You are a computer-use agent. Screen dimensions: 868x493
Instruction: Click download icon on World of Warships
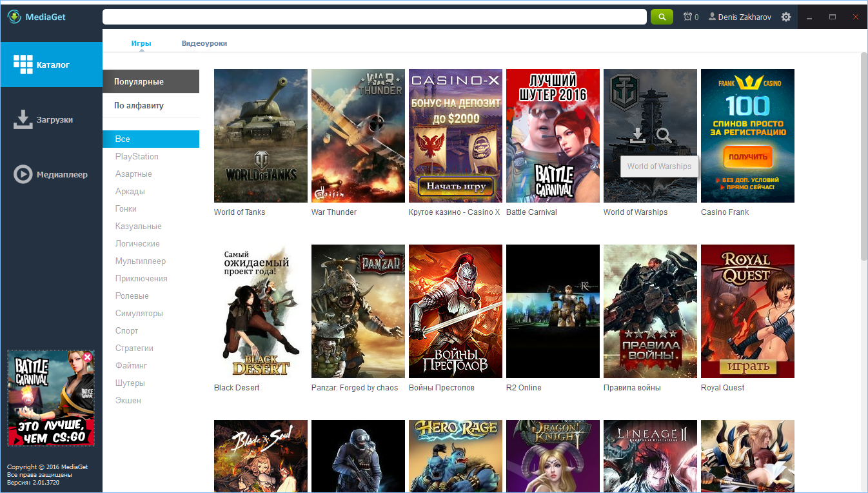coord(637,136)
